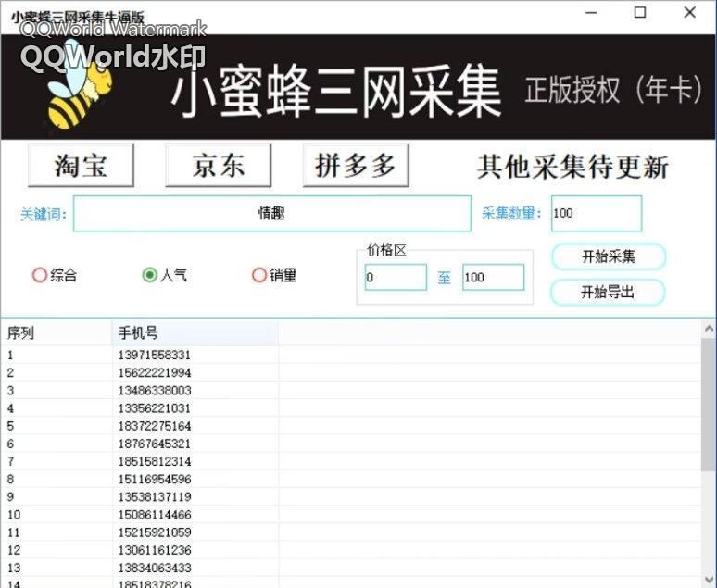Viewport: 717px width, 588px height.
Task: Minimize the 小蜜蜂三网采集 window
Action: [x=591, y=13]
